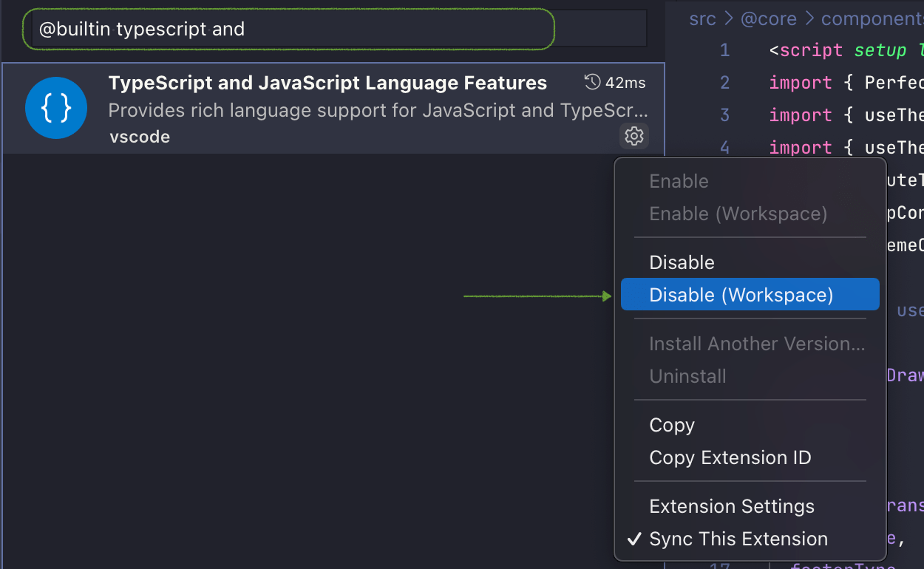924x569 pixels.
Task: Toggle Sync This Extension checkmark
Action: pos(738,539)
